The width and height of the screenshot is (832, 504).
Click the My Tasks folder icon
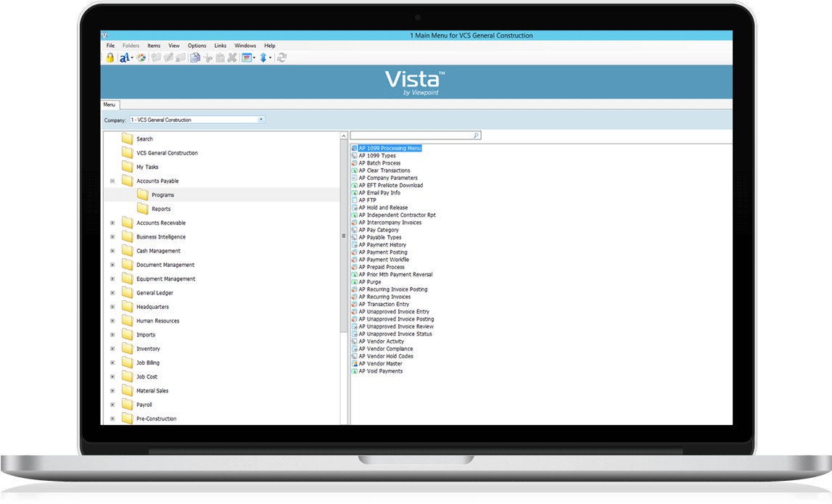(128, 167)
